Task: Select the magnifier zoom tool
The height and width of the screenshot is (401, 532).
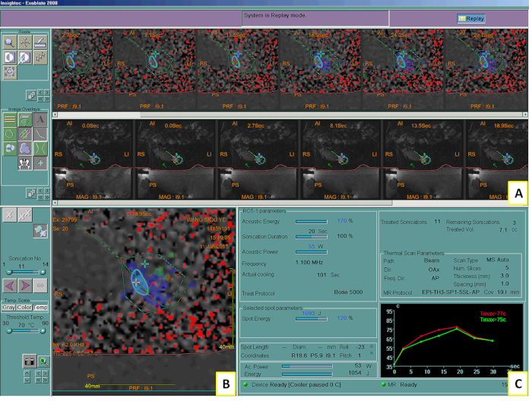Action: pos(10,43)
